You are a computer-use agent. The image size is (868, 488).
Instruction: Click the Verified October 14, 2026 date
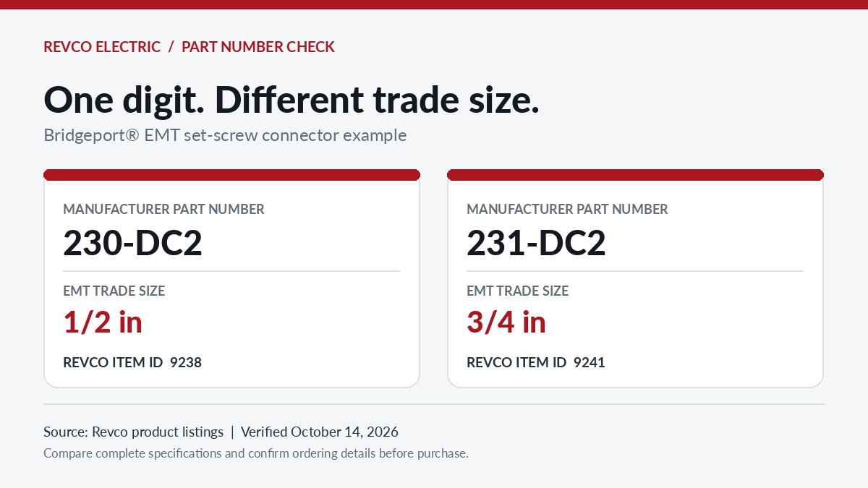(x=320, y=432)
